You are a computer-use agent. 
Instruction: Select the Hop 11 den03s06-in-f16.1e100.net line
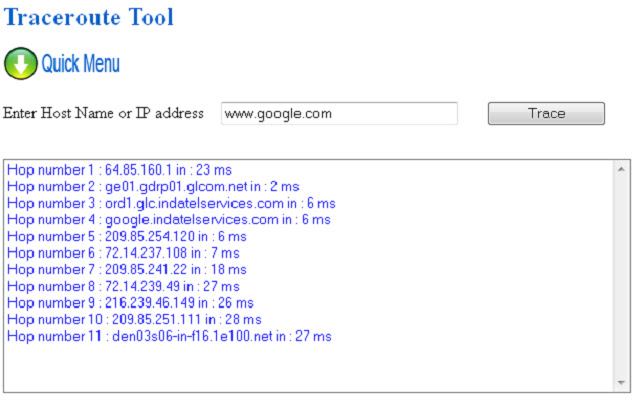click(168, 336)
